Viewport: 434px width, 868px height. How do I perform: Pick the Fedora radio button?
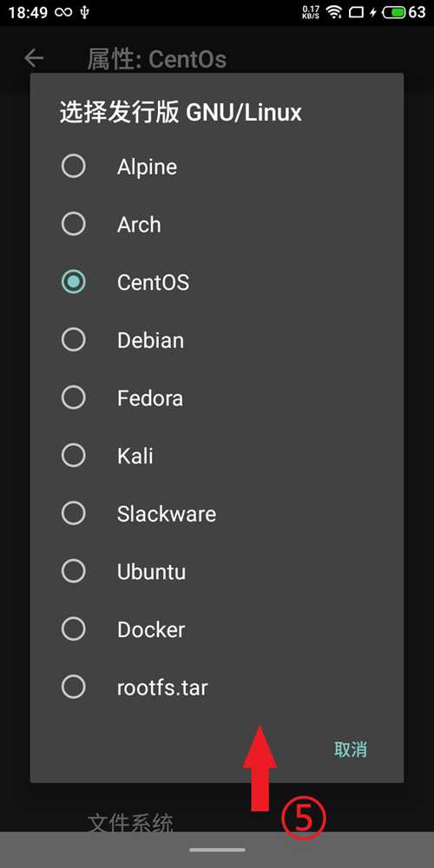coord(73,398)
